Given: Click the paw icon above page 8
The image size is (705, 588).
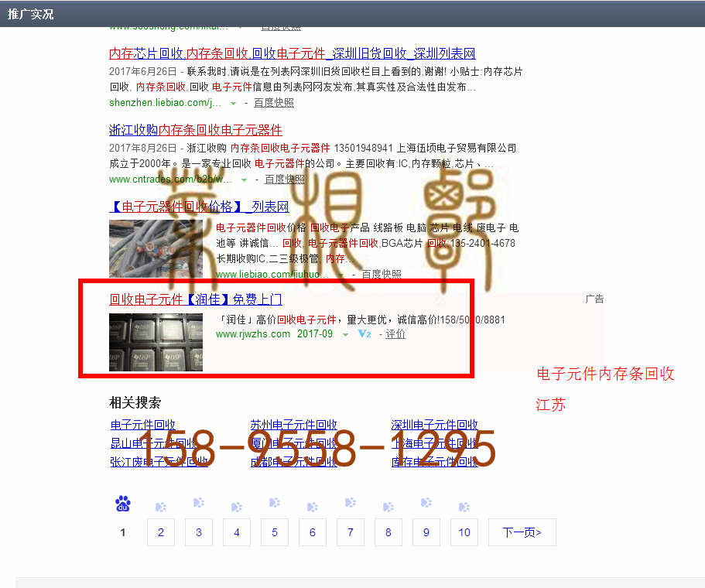Looking at the screenshot, I should coord(388,507).
